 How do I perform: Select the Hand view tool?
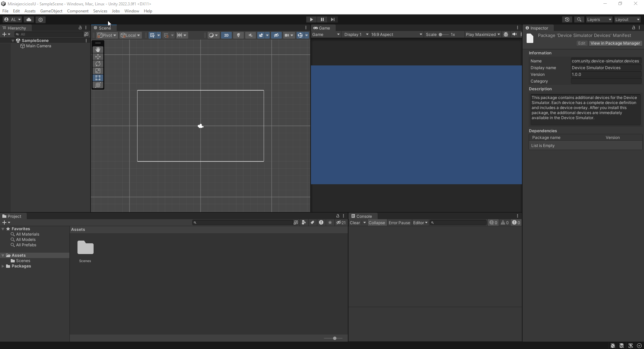point(98,50)
